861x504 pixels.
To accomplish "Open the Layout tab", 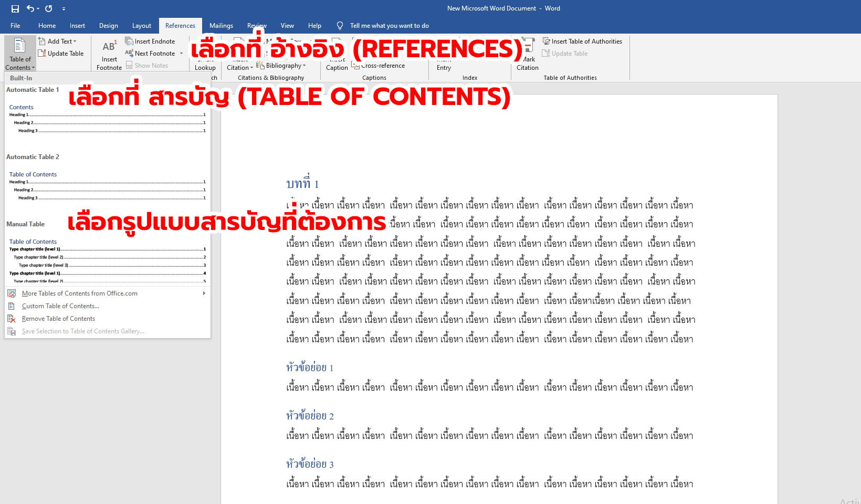I will (x=141, y=25).
